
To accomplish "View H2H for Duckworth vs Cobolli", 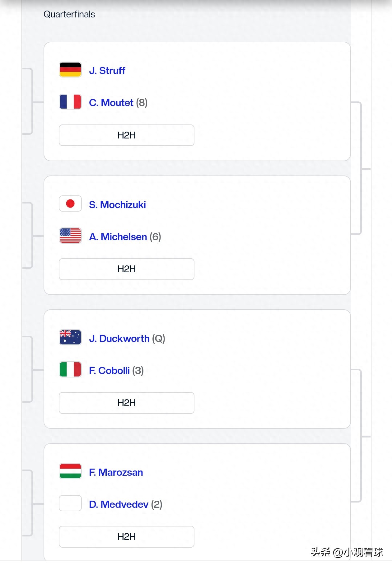I will [127, 403].
